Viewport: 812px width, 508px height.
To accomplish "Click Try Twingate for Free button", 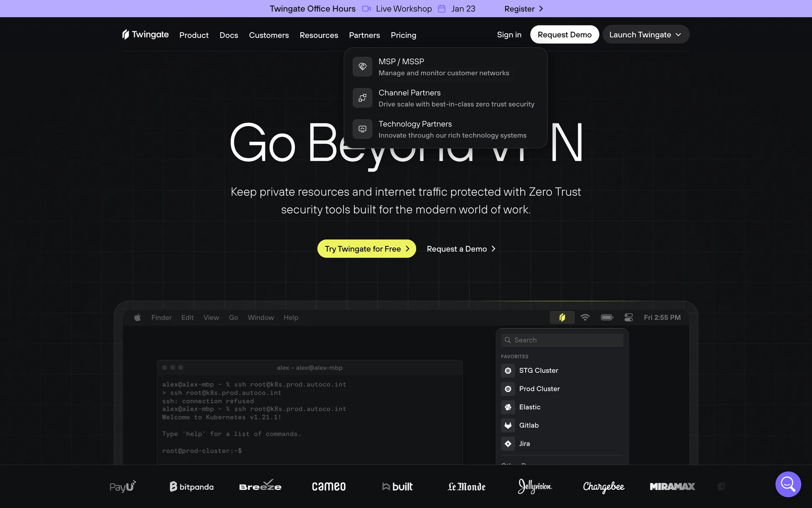I will click(x=366, y=249).
